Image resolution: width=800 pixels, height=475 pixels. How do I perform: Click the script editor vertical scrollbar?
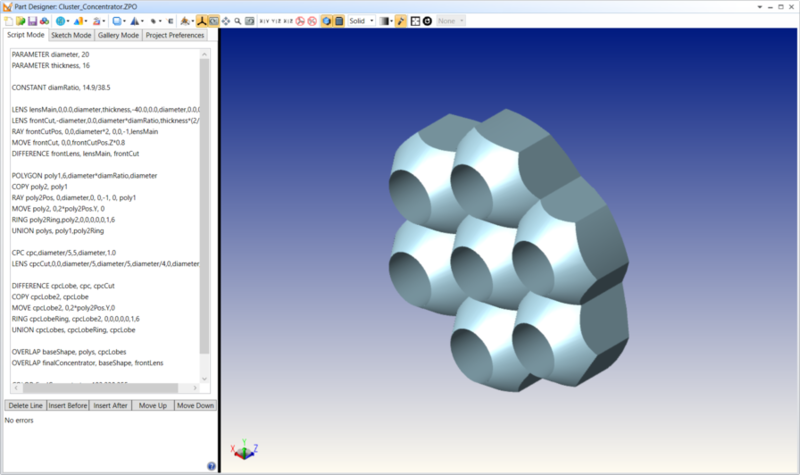[x=205, y=200]
